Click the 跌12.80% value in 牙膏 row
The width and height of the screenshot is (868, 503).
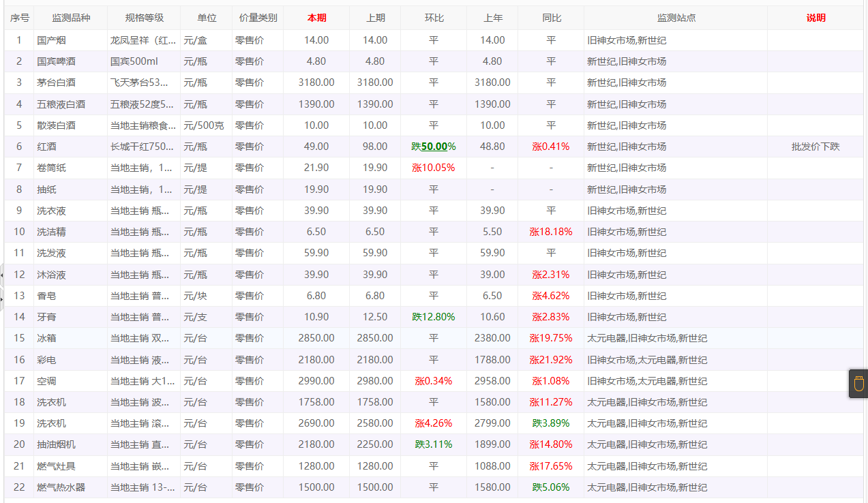pyautogui.click(x=434, y=317)
